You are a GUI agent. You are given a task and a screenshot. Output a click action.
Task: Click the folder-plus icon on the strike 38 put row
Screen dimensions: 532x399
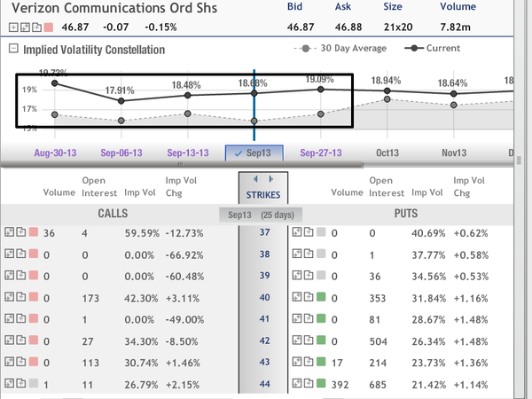click(309, 254)
